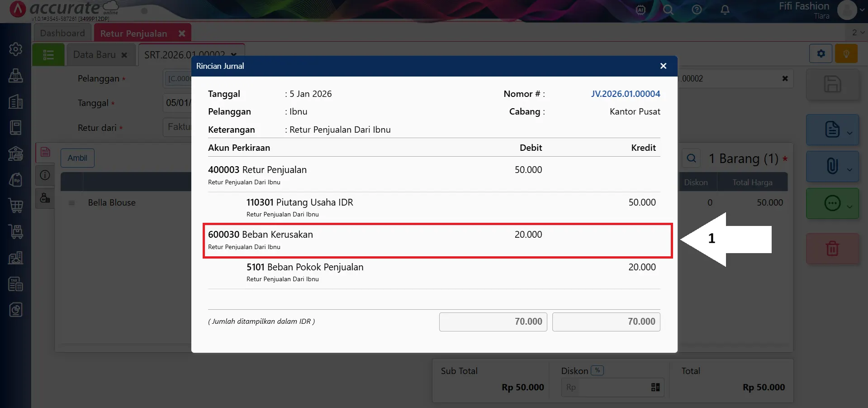The height and width of the screenshot is (408, 868).
Task: Switch to the Dashboard tab
Action: tap(62, 33)
